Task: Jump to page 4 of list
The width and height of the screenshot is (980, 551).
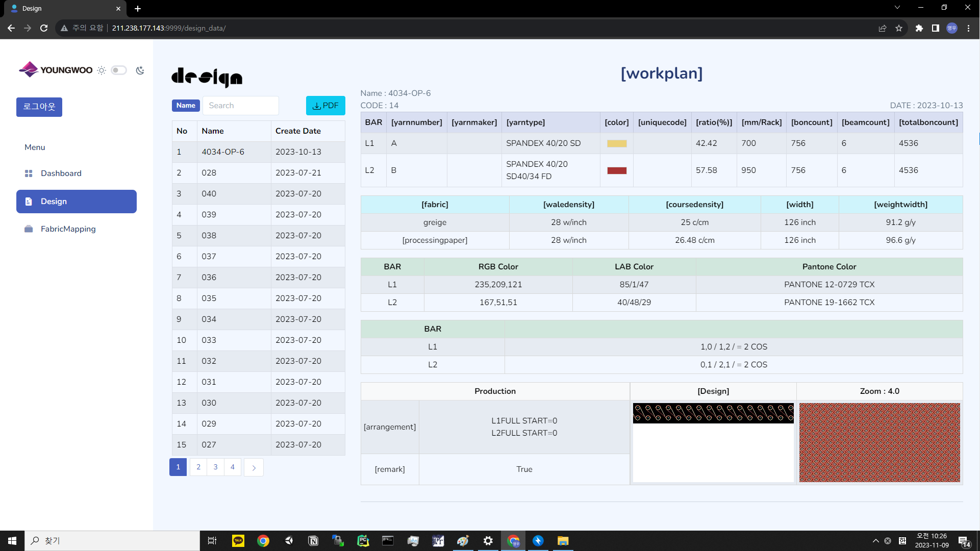Action: [x=233, y=467]
